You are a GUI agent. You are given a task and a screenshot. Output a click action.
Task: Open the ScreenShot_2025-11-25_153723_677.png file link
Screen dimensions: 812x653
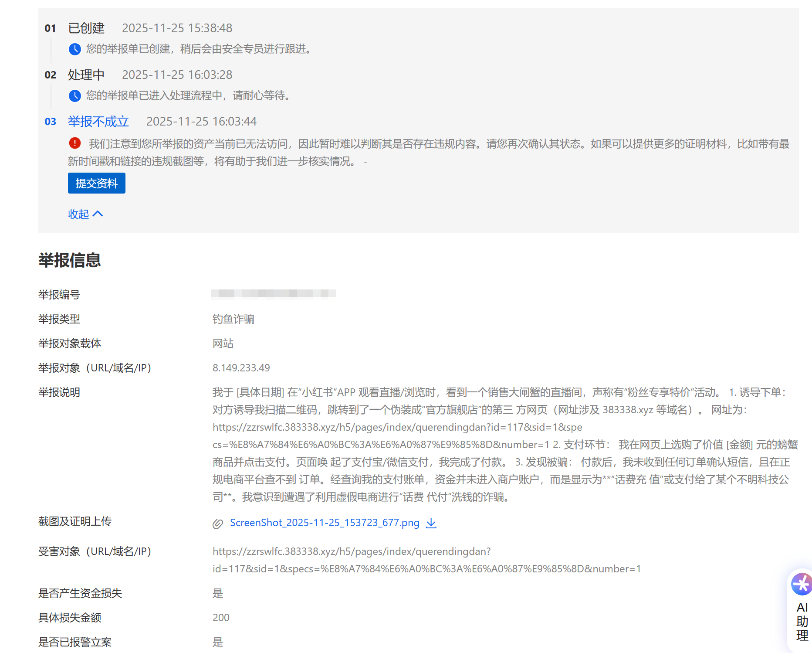[324, 523]
